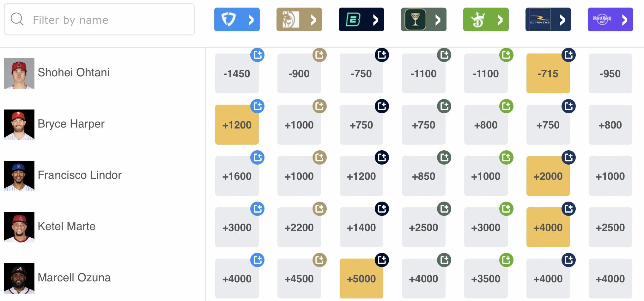The height and width of the screenshot is (301, 644).
Task: Open the bet365 'B' logo button
Action: tap(361, 20)
